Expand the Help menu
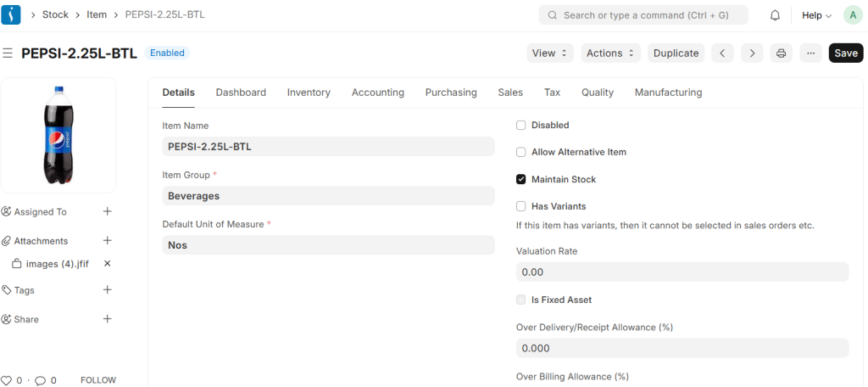Viewport: 868px width, 387px height. (x=816, y=15)
